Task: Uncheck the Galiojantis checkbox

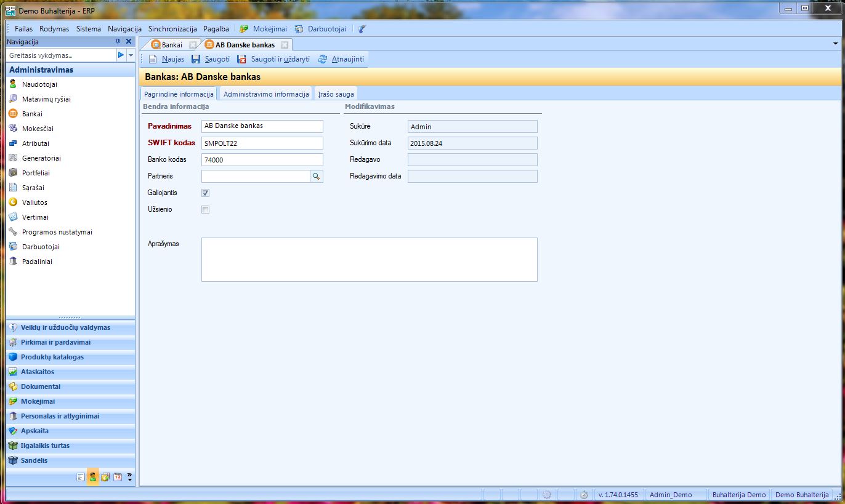Action: [206, 193]
